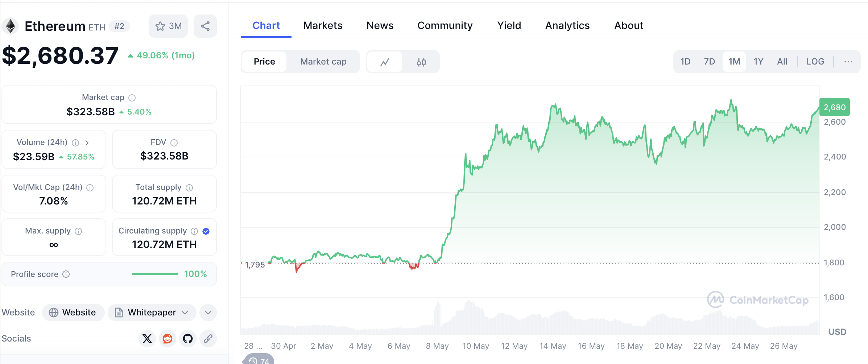Click the Profile score progress bar
Viewport: 868px width, 364px height.
(x=155, y=274)
